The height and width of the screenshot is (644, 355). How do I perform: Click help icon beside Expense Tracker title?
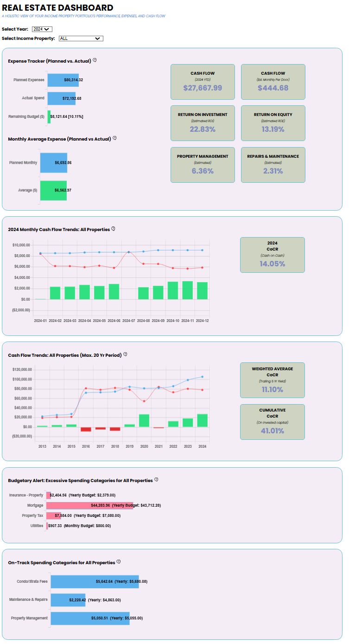pos(95,60)
